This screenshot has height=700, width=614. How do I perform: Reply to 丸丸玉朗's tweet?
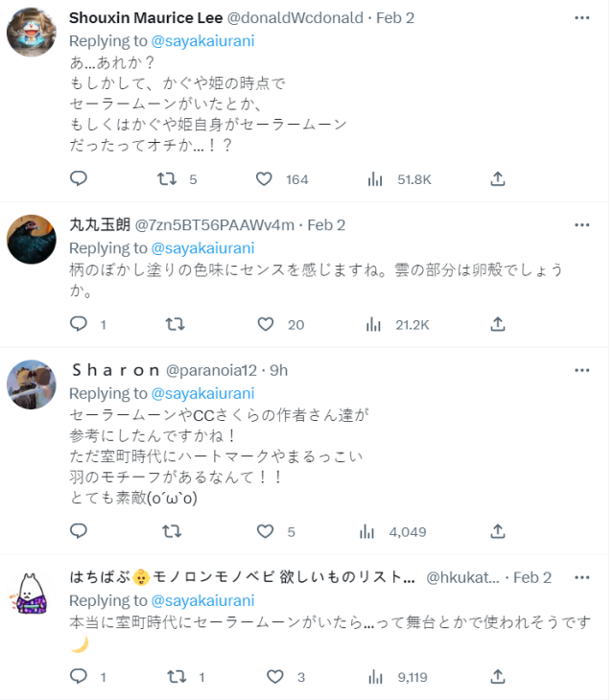coord(79,324)
